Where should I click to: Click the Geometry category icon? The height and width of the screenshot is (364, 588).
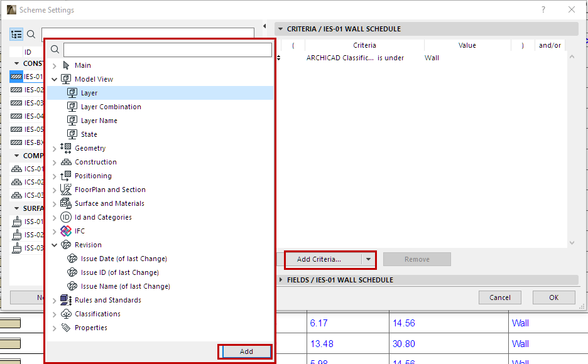66,148
